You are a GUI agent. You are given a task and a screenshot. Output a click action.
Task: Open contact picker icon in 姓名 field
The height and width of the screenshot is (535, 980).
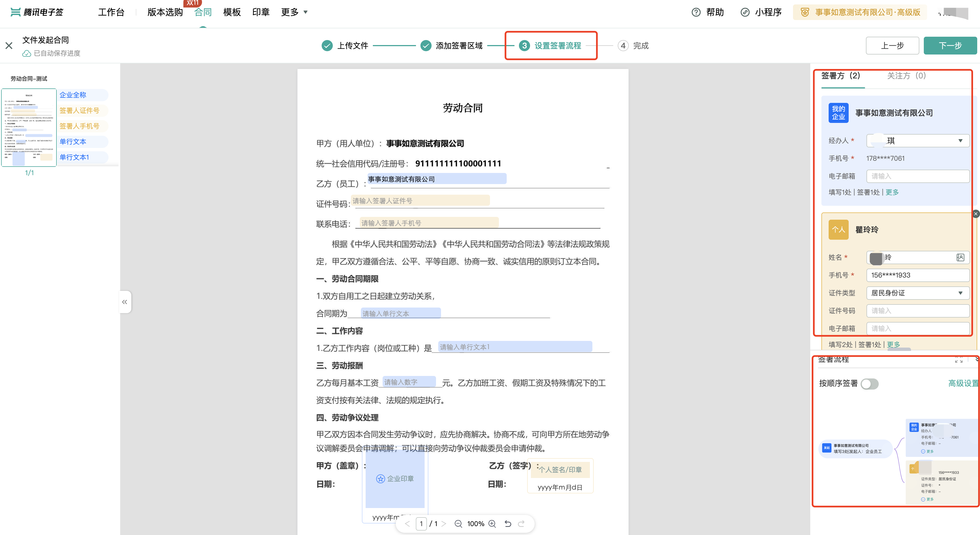(960, 257)
